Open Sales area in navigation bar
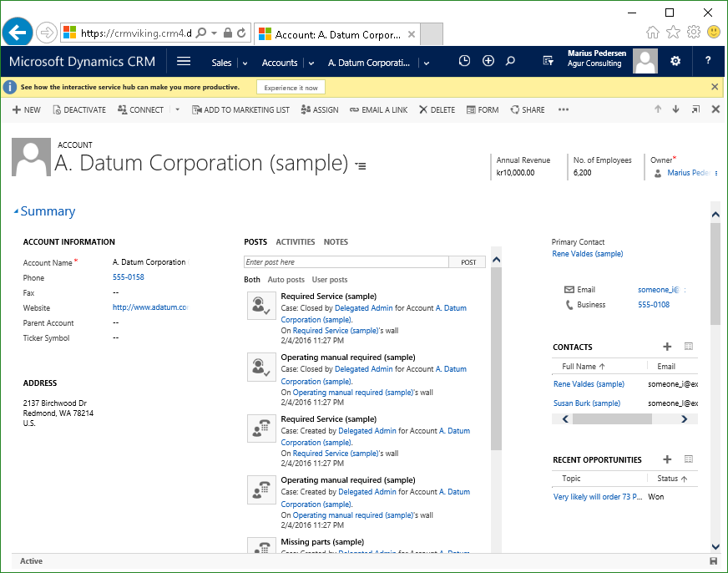Image resolution: width=728 pixels, height=573 pixels. [221, 63]
